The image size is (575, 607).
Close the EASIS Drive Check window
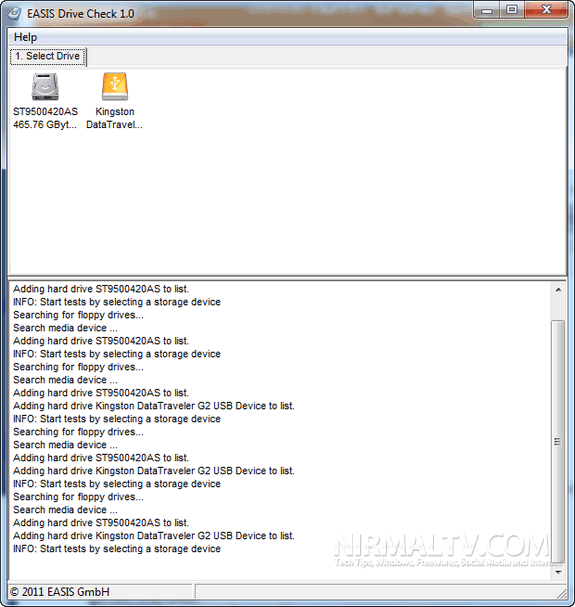pos(546,10)
